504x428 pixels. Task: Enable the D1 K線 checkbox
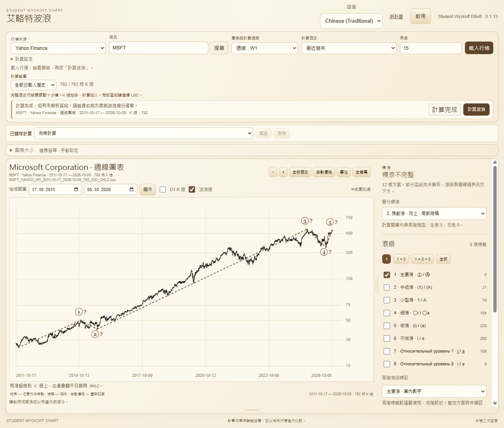tap(163, 189)
